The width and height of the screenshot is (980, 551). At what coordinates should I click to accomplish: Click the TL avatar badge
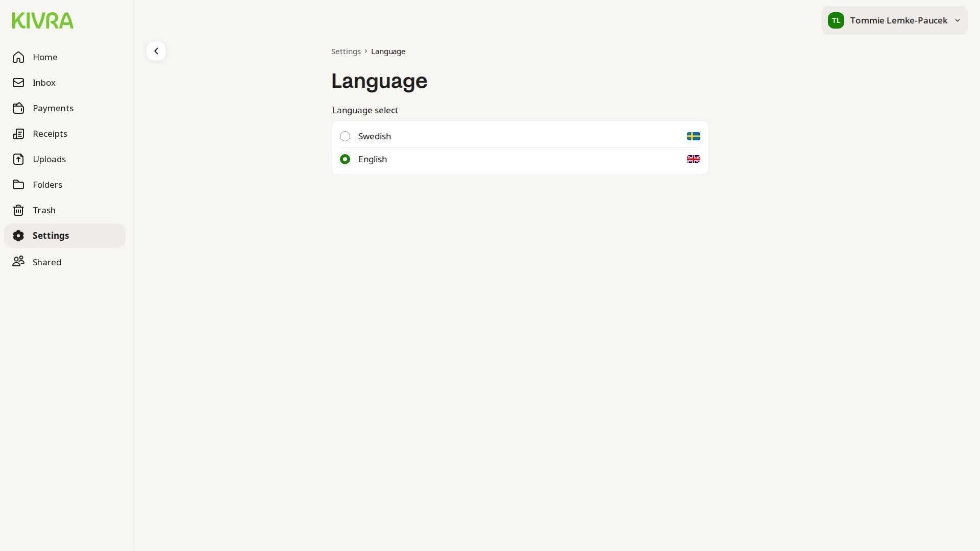pos(836,20)
